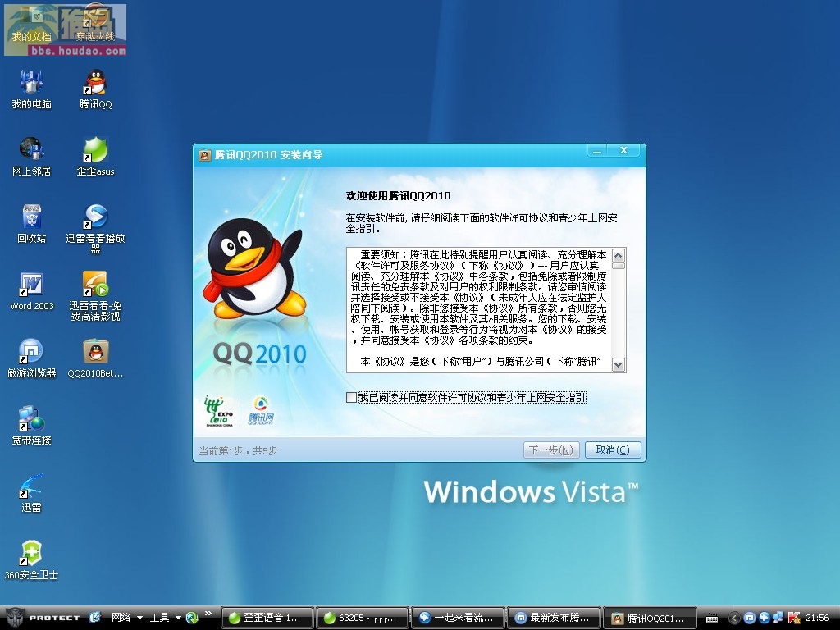The width and height of the screenshot is (840, 630).
Task: Select the 网上邻居 desktop icon
Action: click(32, 157)
